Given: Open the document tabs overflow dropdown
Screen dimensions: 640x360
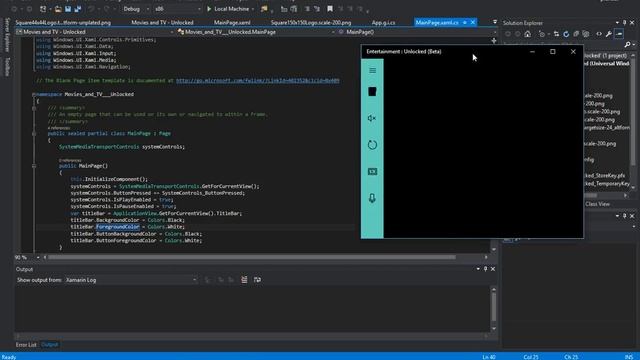Looking at the screenshot, I should (x=495, y=22).
